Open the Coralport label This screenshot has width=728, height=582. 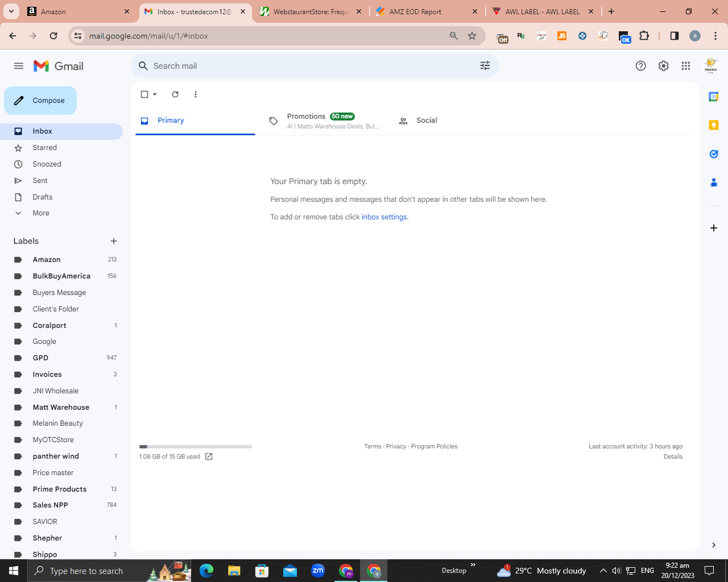[61, 326]
